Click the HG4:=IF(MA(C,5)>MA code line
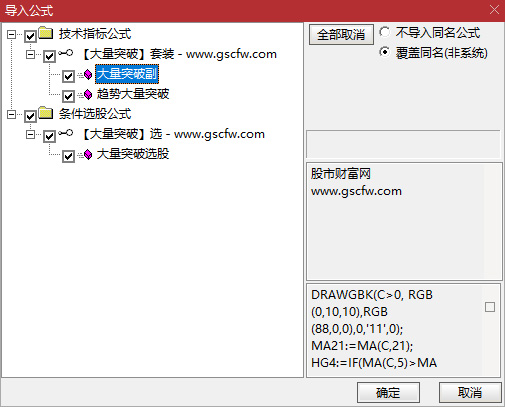This screenshot has height=407, width=505. [374, 363]
